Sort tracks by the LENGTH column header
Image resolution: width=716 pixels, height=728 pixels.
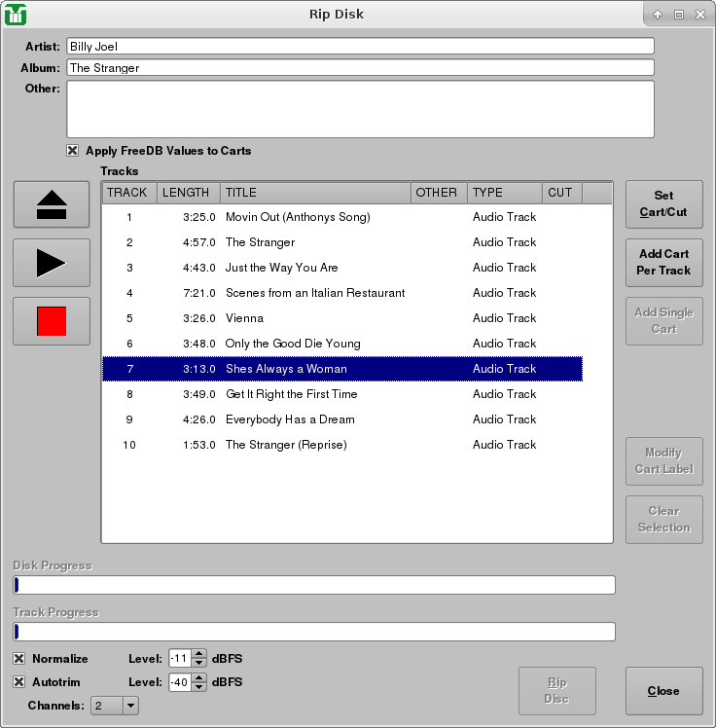[188, 193]
